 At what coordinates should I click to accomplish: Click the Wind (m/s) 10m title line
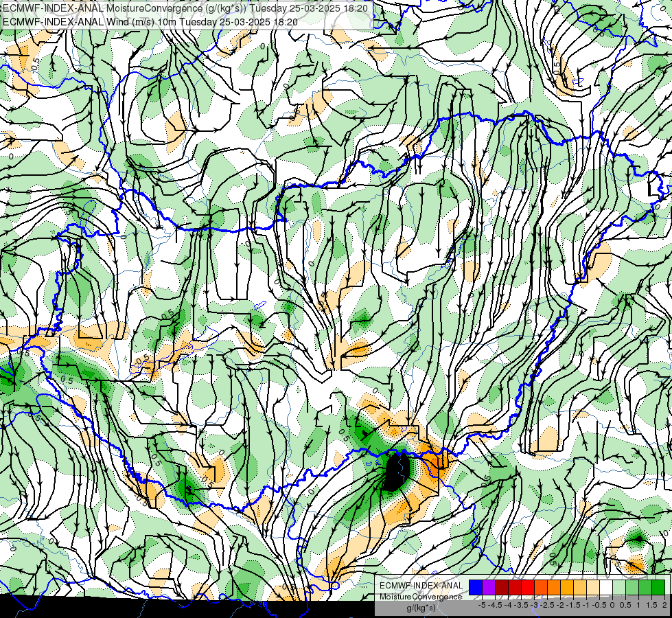point(150,21)
